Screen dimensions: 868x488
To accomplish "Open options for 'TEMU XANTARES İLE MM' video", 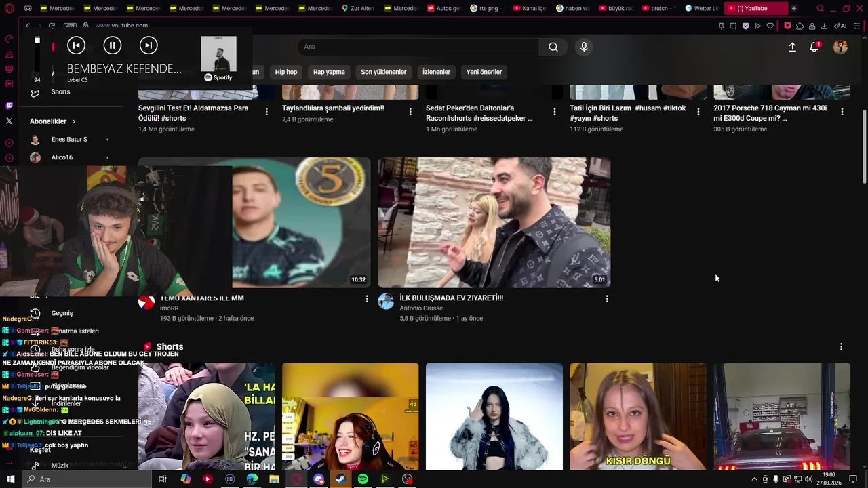I will click(x=367, y=298).
